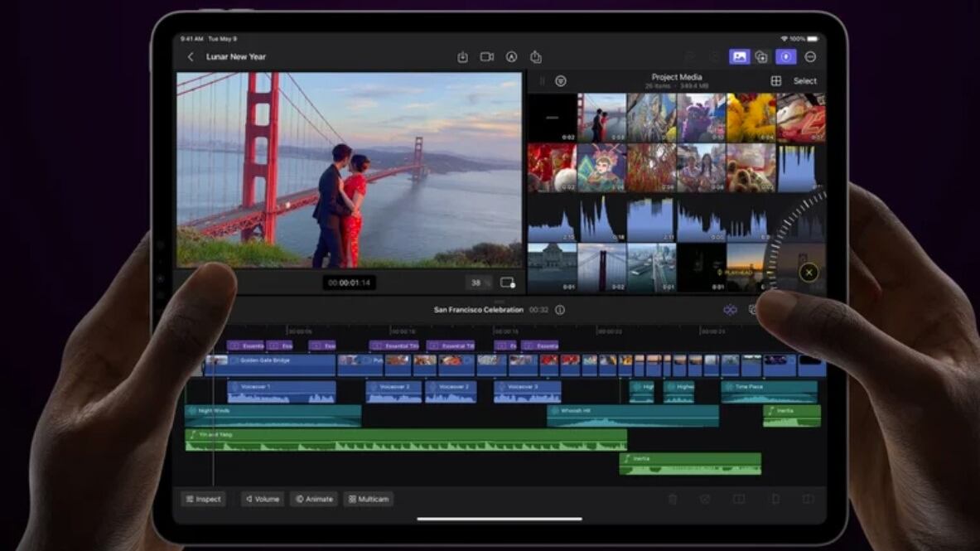Open the viewer display options next to zoom
The image size is (980, 551).
(509, 282)
